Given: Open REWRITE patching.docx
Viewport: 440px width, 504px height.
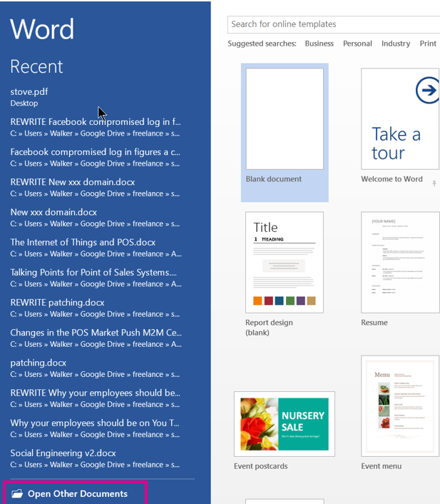Looking at the screenshot, I should (x=96, y=308).
